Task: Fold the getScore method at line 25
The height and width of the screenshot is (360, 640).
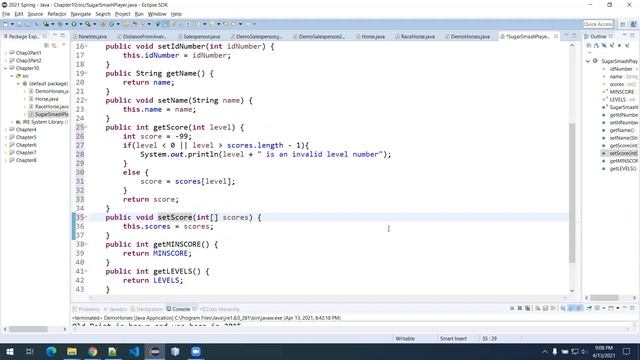Action: tap(86, 127)
